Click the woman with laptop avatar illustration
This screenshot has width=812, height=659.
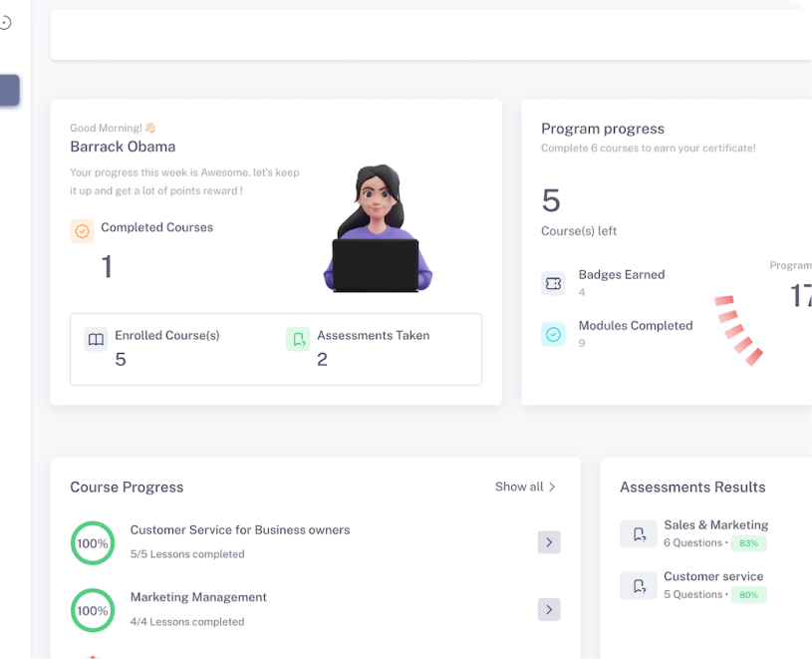pyautogui.click(x=375, y=230)
